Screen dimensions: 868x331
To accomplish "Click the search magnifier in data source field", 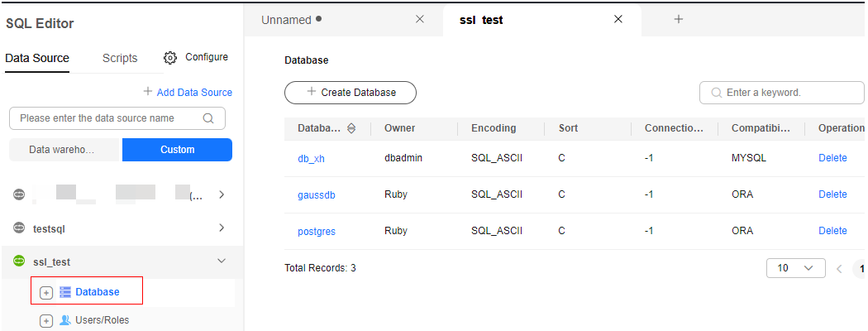I will (x=208, y=118).
